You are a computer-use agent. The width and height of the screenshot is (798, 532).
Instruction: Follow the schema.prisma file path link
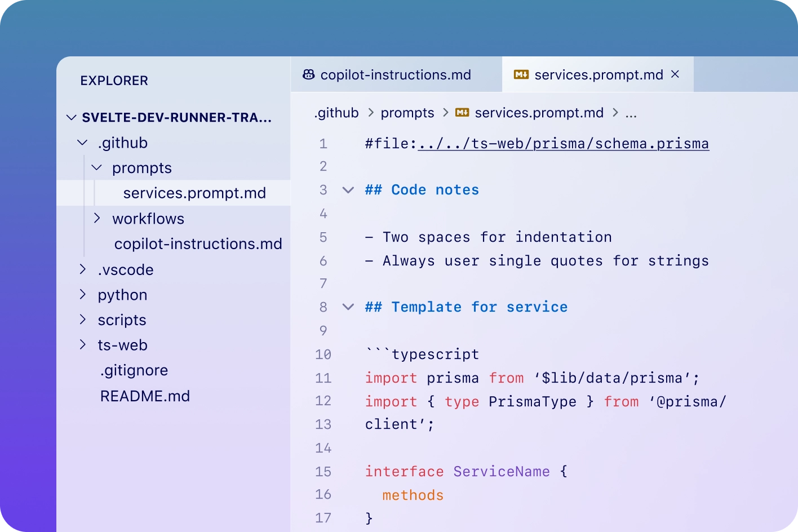563,144
